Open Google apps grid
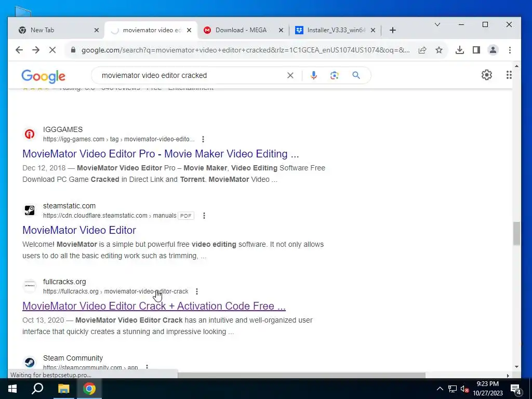 pos(509,75)
